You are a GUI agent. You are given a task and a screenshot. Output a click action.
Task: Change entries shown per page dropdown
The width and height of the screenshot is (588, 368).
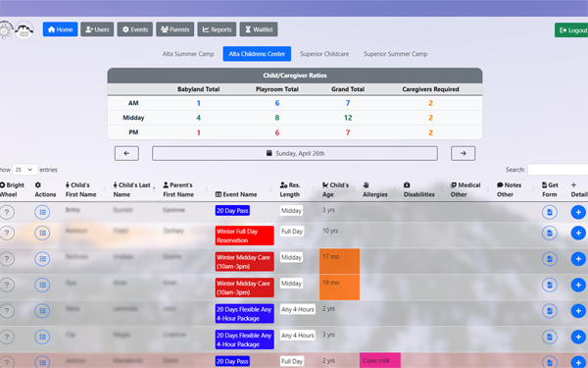pyautogui.click(x=24, y=170)
